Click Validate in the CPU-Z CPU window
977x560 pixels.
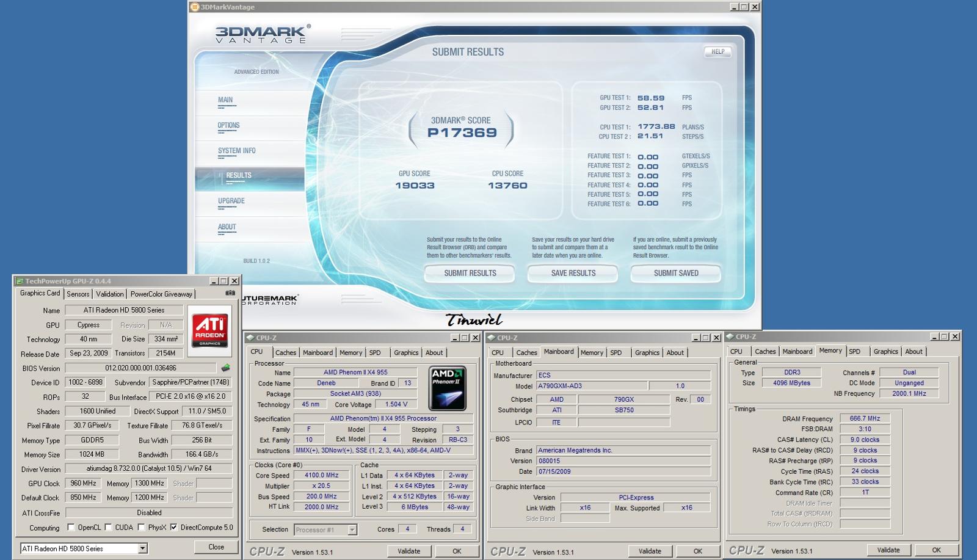coord(409,551)
